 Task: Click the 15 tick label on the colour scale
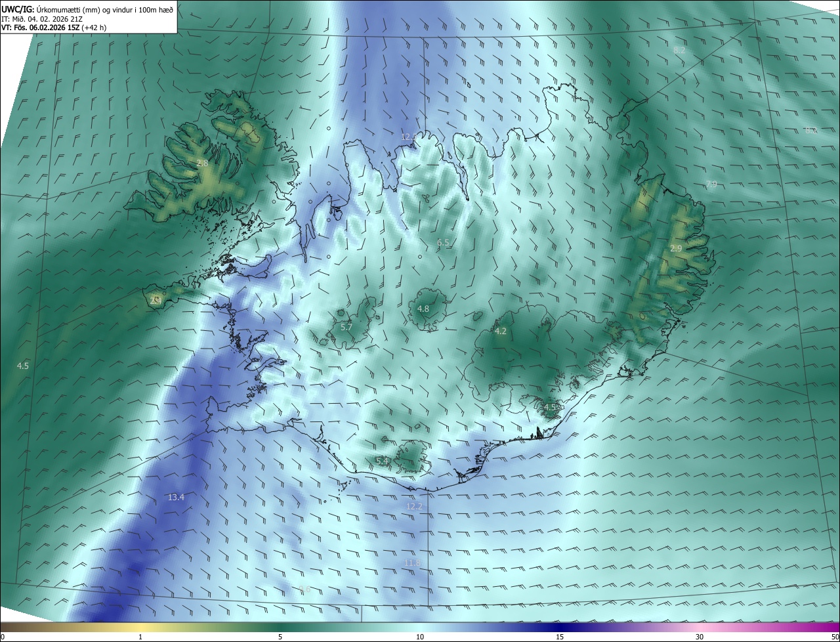[560, 637]
